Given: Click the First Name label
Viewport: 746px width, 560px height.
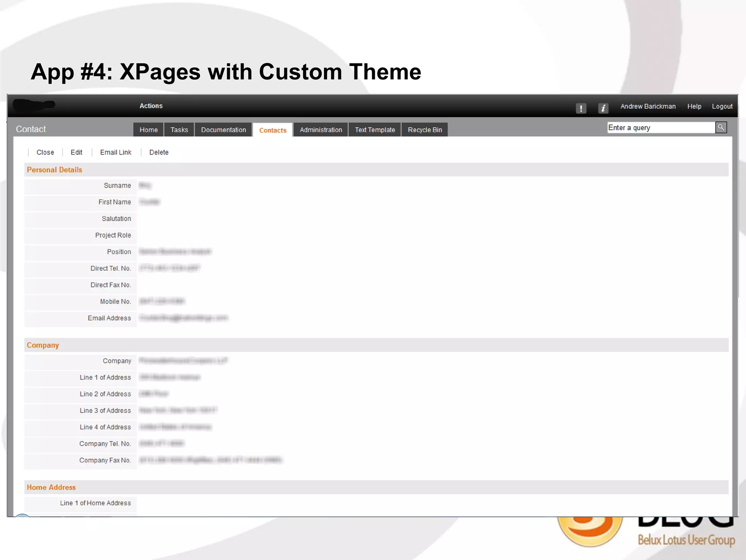Looking at the screenshot, I should [115, 202].
